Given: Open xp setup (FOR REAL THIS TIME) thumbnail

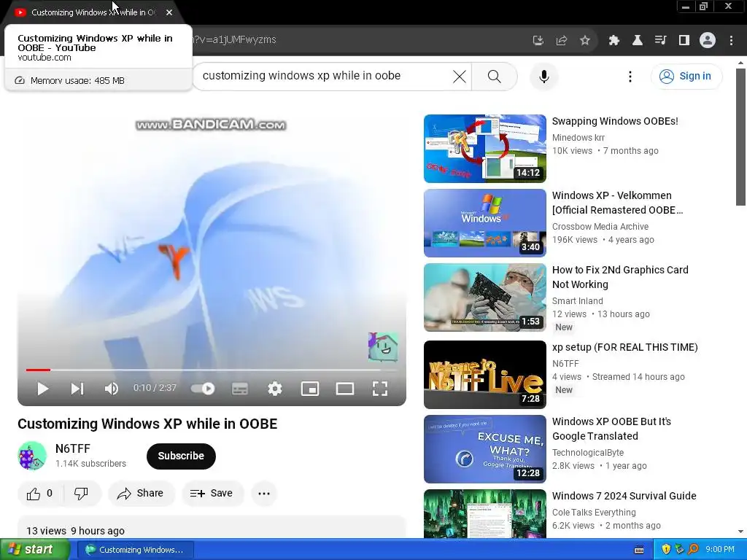Looking at the screenshot, I should point(484,375).
